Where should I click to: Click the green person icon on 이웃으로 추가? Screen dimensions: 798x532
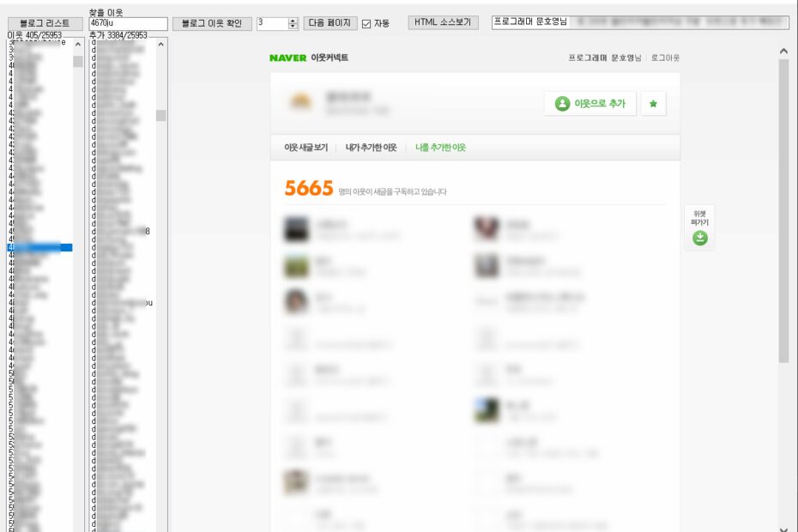coord(562,104)
